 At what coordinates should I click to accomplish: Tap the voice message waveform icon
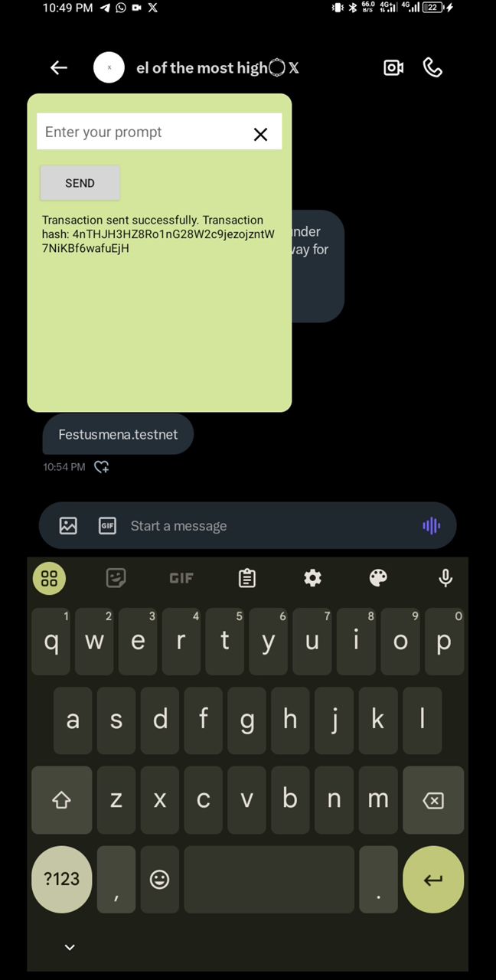coord(431,525)
